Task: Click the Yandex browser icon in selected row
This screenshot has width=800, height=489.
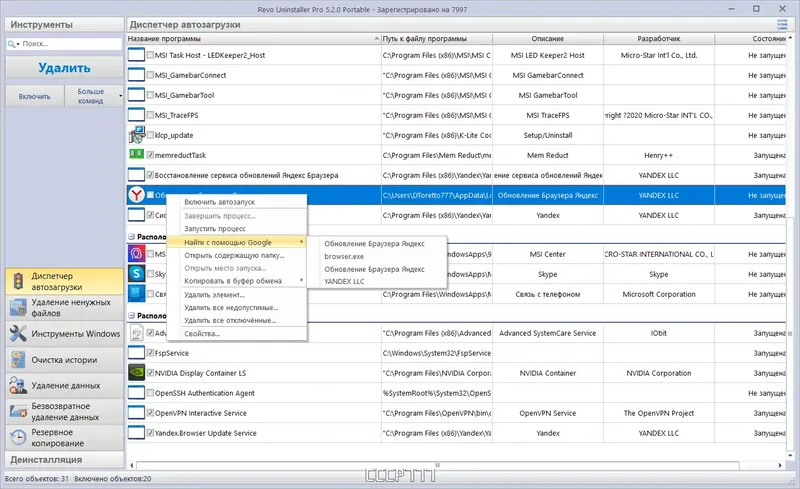Action: pos(136,195)
